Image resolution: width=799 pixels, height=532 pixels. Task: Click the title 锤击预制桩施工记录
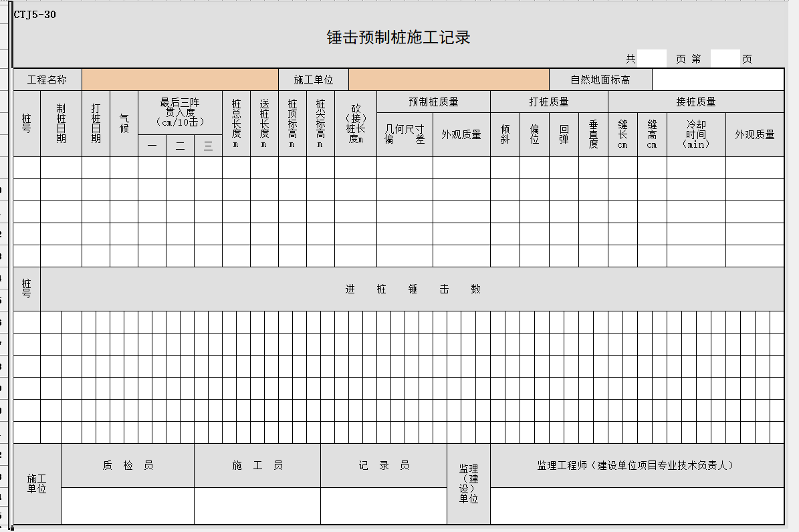(398, 37)
